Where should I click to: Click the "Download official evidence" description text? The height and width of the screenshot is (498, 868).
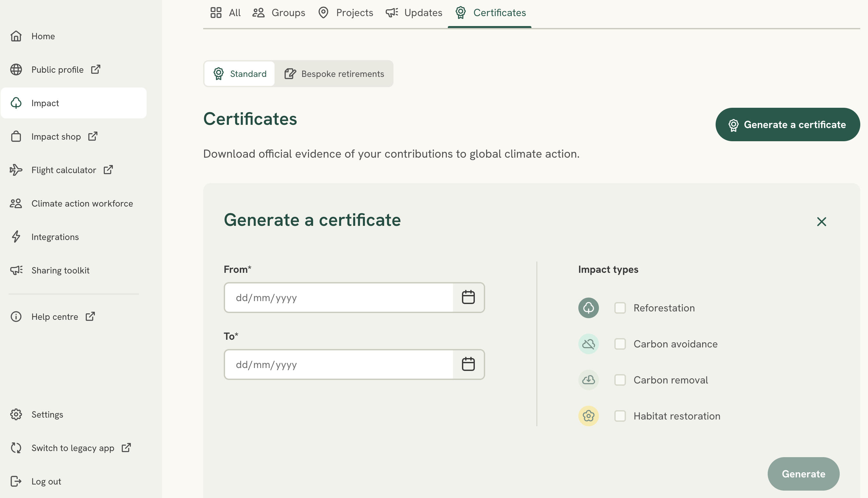click(x=391, y=154)
